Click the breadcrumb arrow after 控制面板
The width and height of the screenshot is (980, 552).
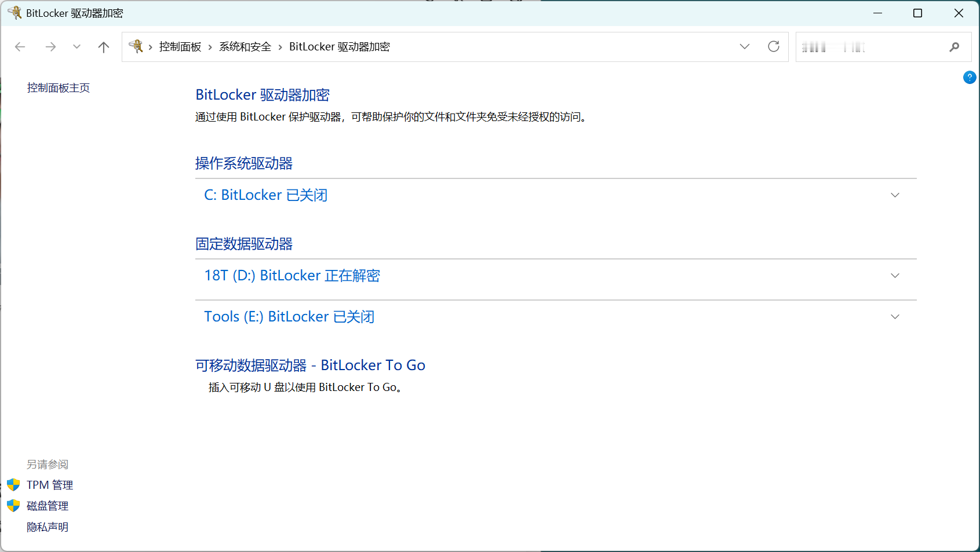[210, 47]
